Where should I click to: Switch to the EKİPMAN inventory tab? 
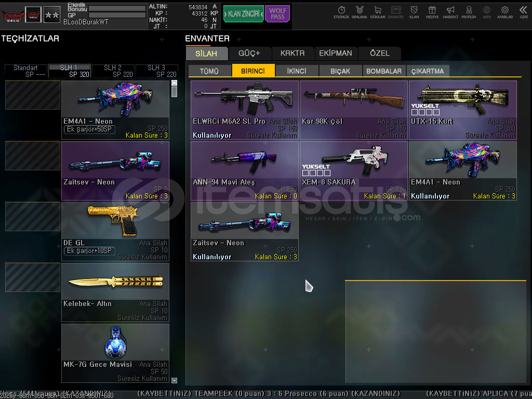click(x=336, y=54)
